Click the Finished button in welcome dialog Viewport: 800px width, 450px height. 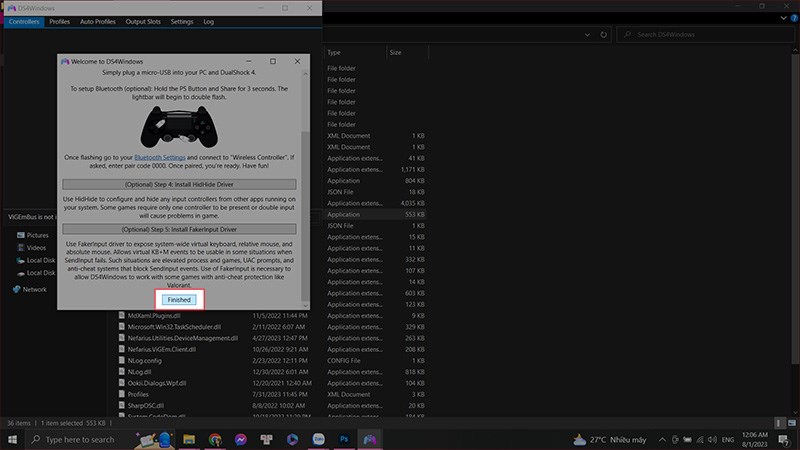point(180,299)
